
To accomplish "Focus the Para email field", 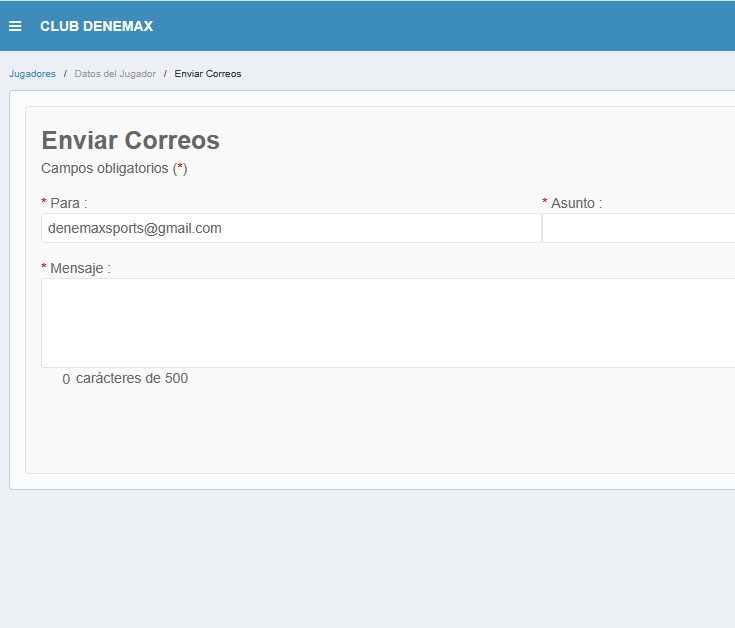I will [290, 228].
